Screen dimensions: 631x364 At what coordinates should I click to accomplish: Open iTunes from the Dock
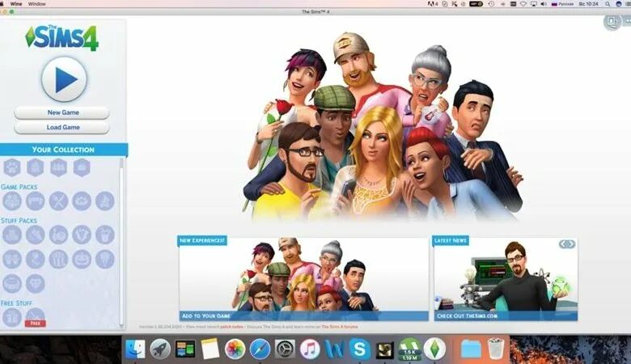[310, 349]
